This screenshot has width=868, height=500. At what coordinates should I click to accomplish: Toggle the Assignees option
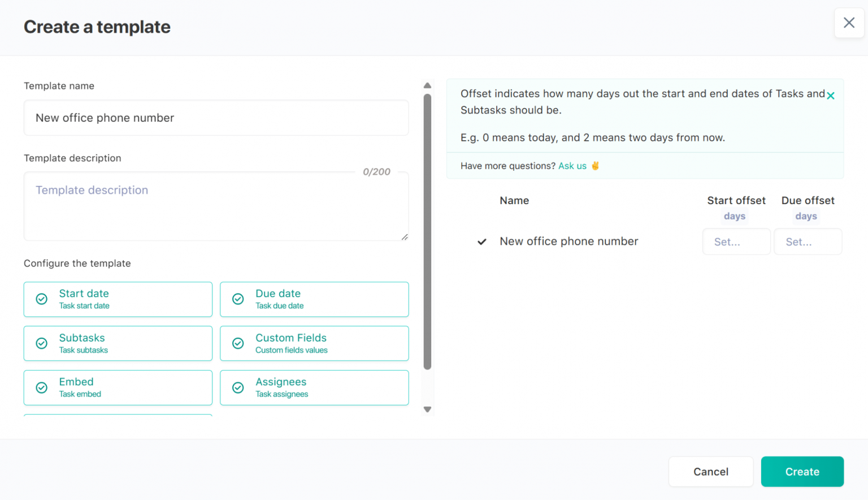click(314, 387)
